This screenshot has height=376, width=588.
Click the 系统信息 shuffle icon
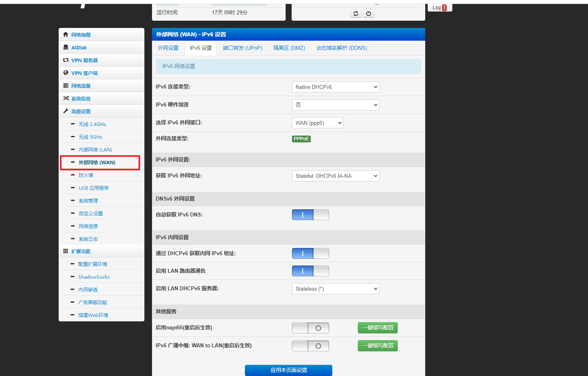click(x=66, y=98)
